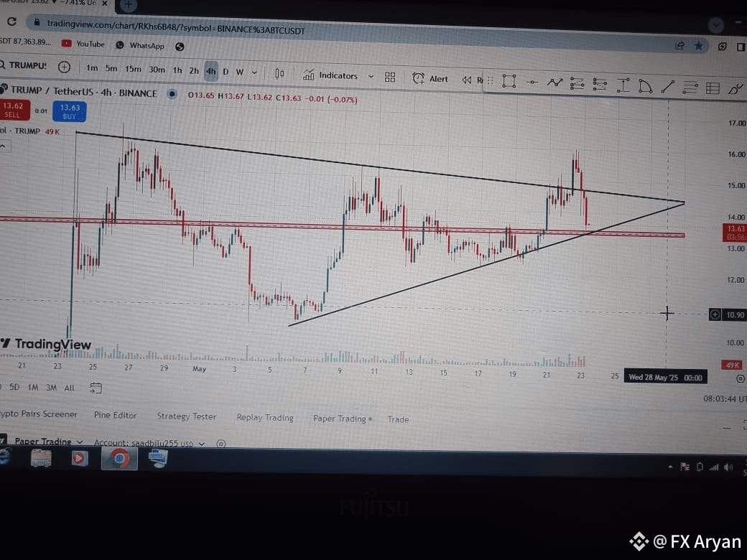Click the Chrome icon in the taskbar

(119, 459)
